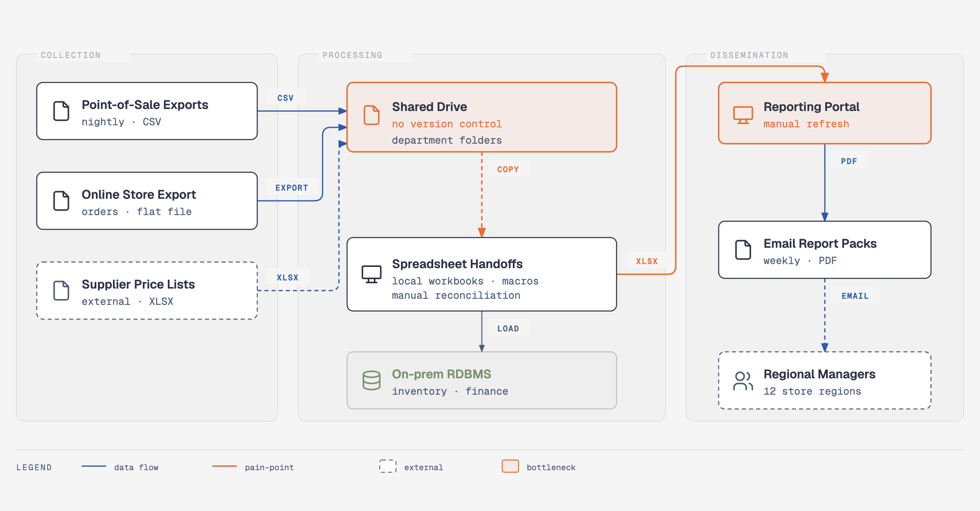Screen dimensions: 980x511
Task: Select the PDF connector label
Action: pyautogui.click(x=849, y=161)
